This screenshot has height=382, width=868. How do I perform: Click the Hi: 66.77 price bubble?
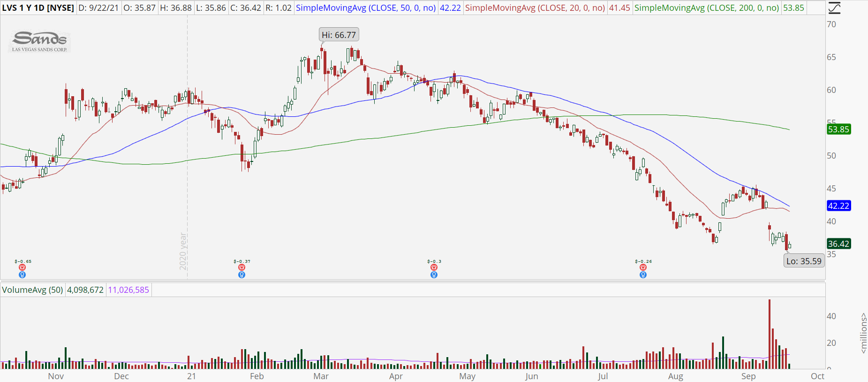click(339, 35)
